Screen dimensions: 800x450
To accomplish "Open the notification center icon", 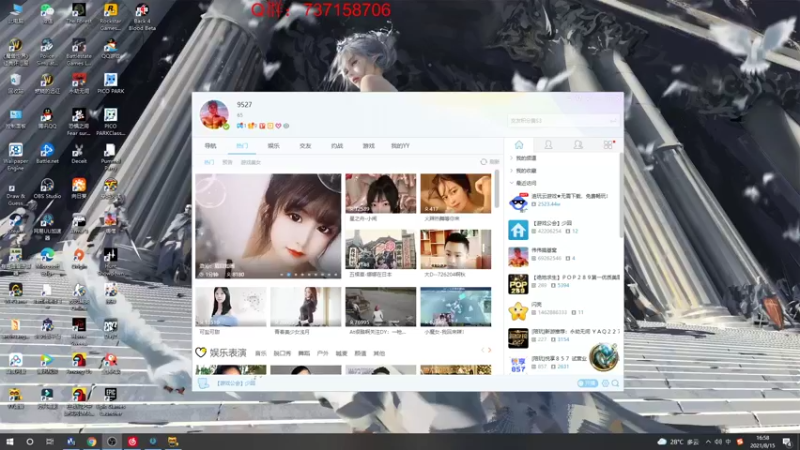I will tap(788, 441).
